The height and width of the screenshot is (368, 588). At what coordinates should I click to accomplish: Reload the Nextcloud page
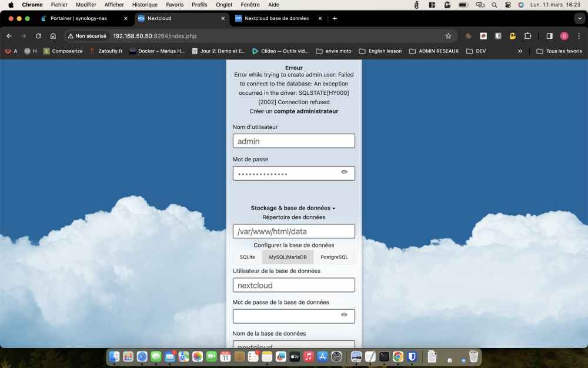pos(38,36)
